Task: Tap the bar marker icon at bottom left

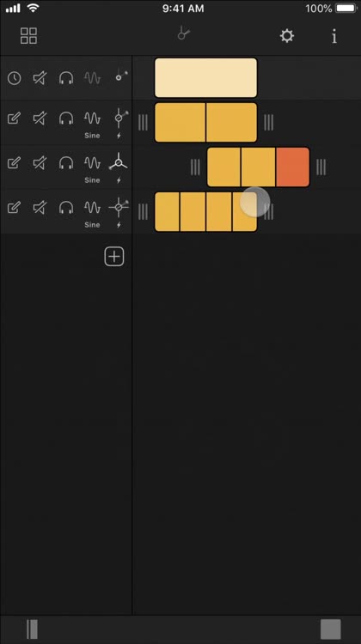Action: [x=32, y=629]
